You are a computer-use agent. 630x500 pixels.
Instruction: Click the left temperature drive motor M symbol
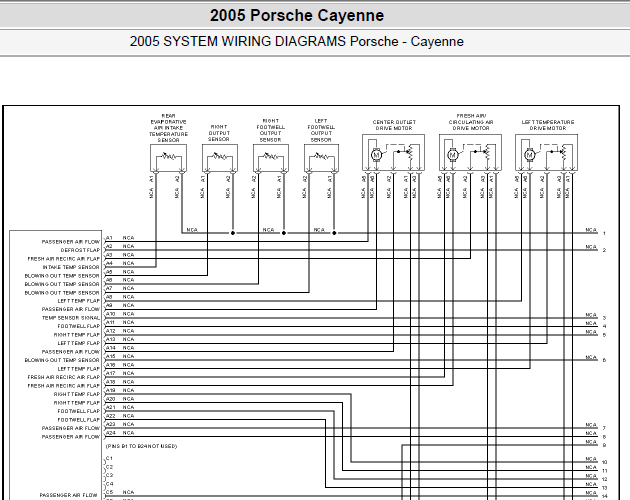point(529,155)
